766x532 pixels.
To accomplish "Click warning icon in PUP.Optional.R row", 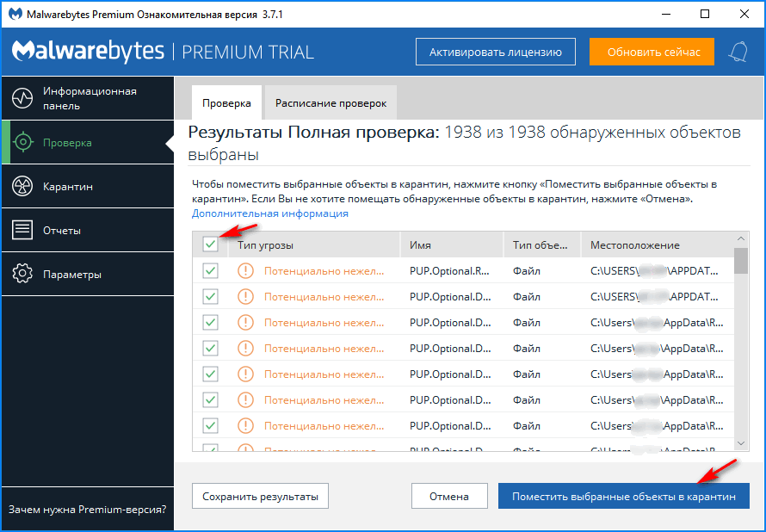I will [245, 270].
